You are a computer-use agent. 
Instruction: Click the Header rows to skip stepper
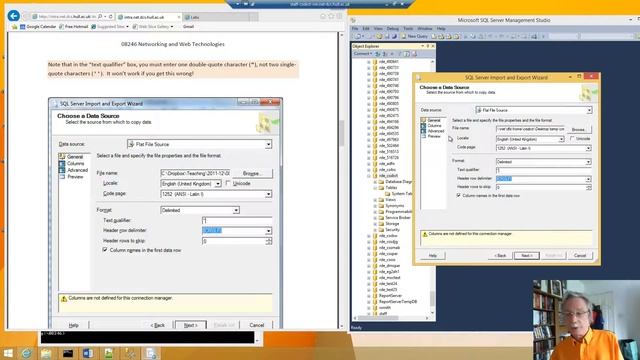[588, 187]
